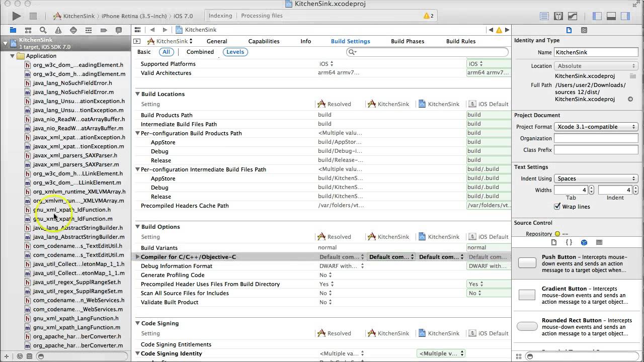
Task: Open the Find navigator magnifier icon
Action: point(43,30)
